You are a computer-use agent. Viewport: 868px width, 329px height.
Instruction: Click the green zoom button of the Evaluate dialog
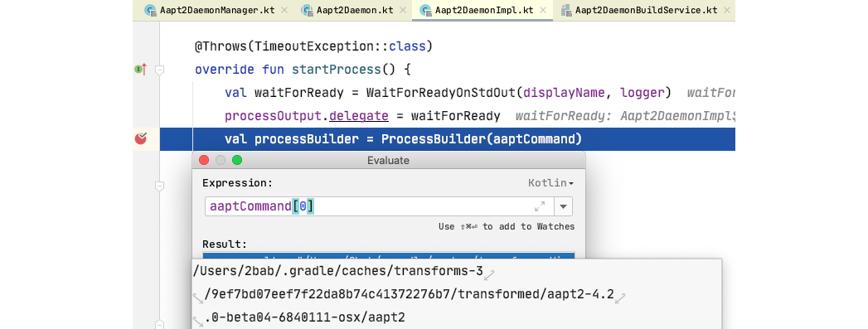point(237,160)
